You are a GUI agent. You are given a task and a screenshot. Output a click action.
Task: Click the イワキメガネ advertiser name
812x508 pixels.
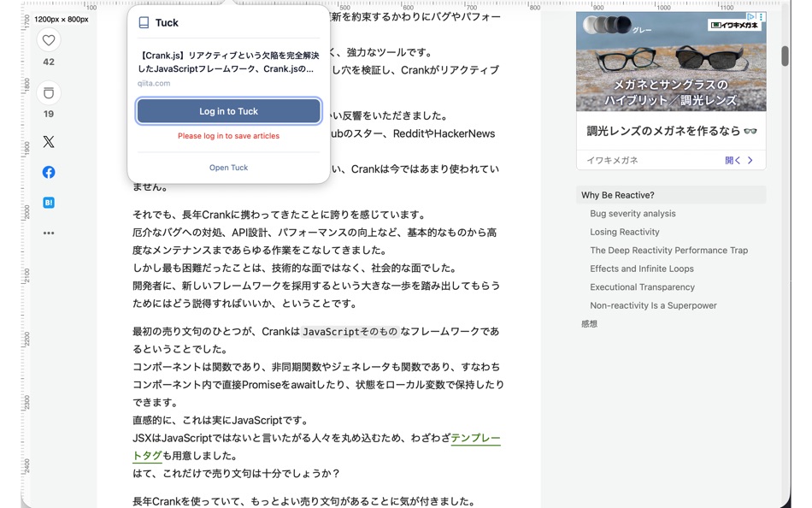pos(612,160)
